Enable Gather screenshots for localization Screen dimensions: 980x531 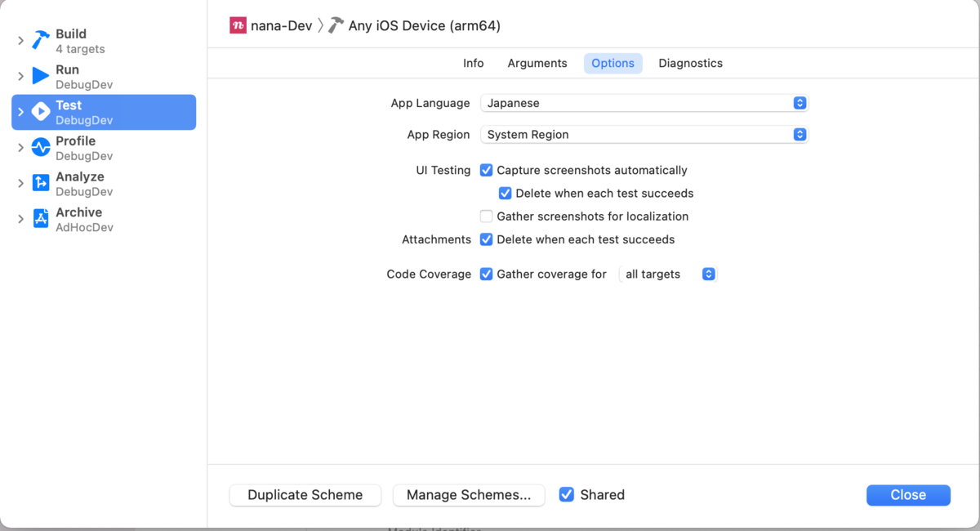tap(486, 216)
